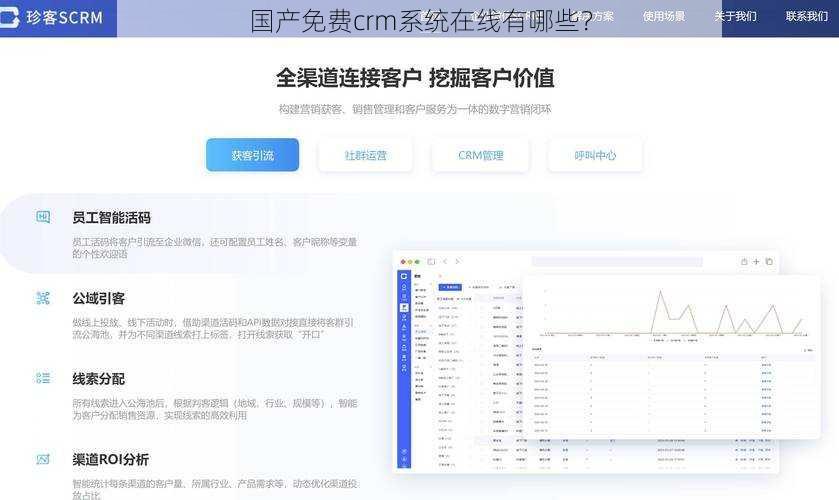This screenshot has height=500, width=839.
Task: Click the mockup sidebar toggle icon
Action: 431,261
